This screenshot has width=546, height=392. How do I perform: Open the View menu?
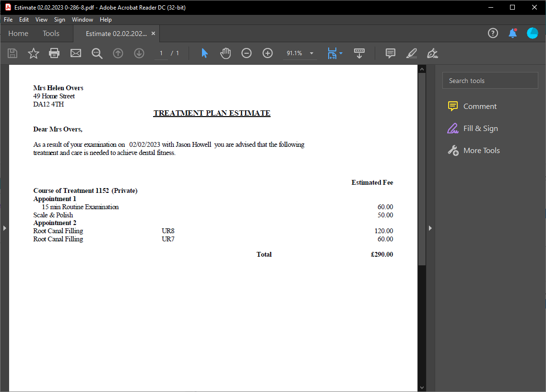pos(41,19)
